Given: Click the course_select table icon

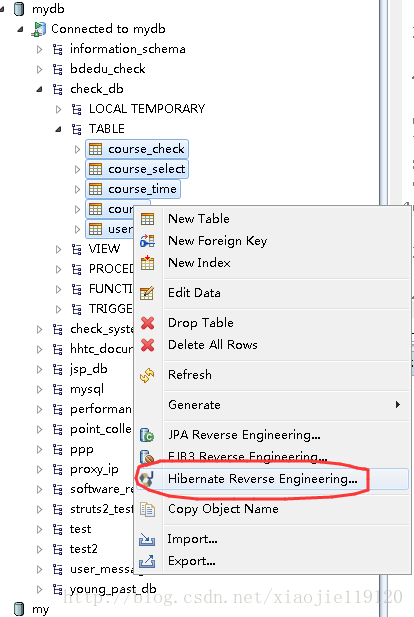Looking at the screenshot, I should (x=95, y=169).
